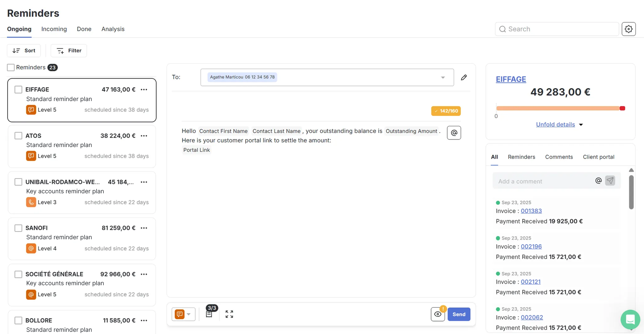Open the recipient dropdown arrow
Image resolution: width=644 pixels, height=334 pixels.
click(x=443, y=77)
